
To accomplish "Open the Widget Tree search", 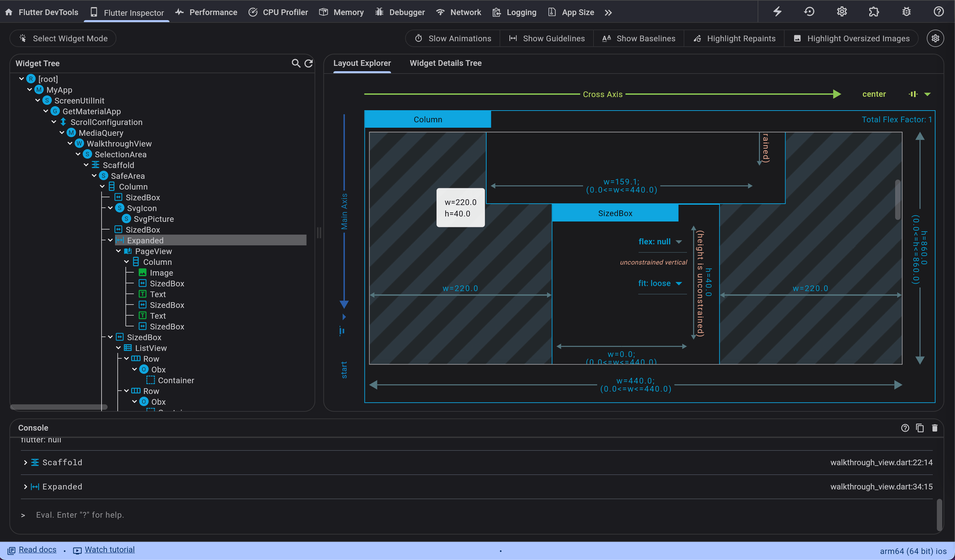I will [296, 63].
